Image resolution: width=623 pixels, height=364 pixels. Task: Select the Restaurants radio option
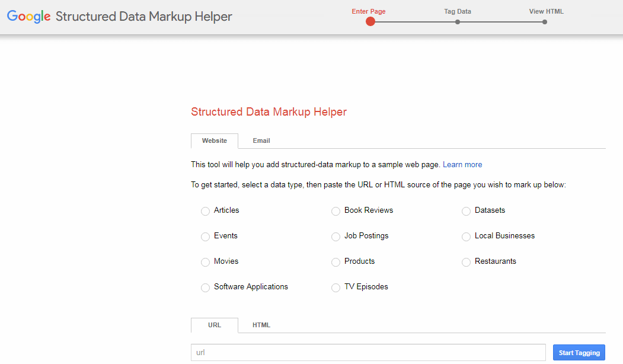(x=467, y=262)
